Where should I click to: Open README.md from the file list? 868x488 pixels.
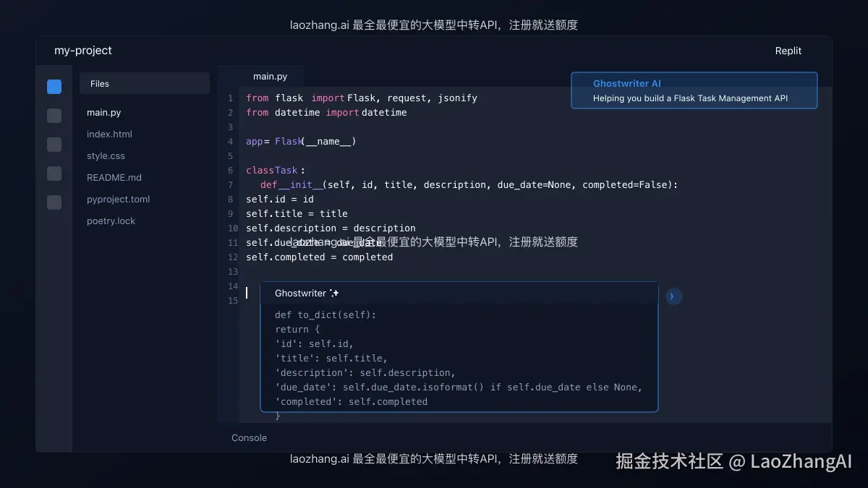114,177
